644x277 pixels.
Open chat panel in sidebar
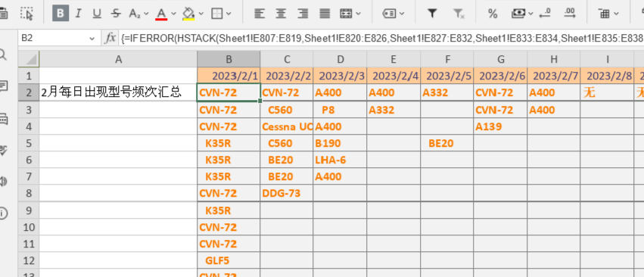click(3, 118)
